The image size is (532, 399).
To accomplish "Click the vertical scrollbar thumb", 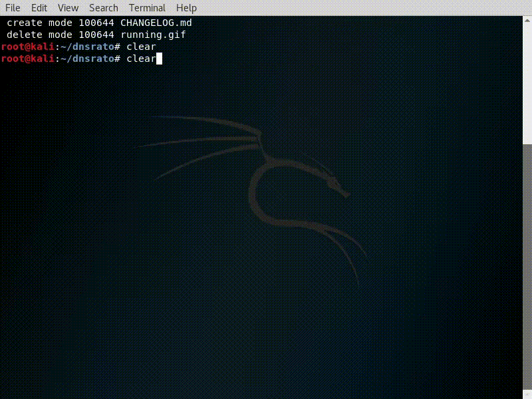I will pyautogui.click(x=527, y=268).
